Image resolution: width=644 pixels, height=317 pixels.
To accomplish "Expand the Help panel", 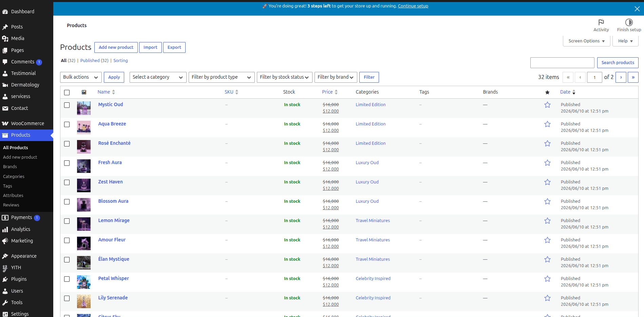I will tap(625, 41).
